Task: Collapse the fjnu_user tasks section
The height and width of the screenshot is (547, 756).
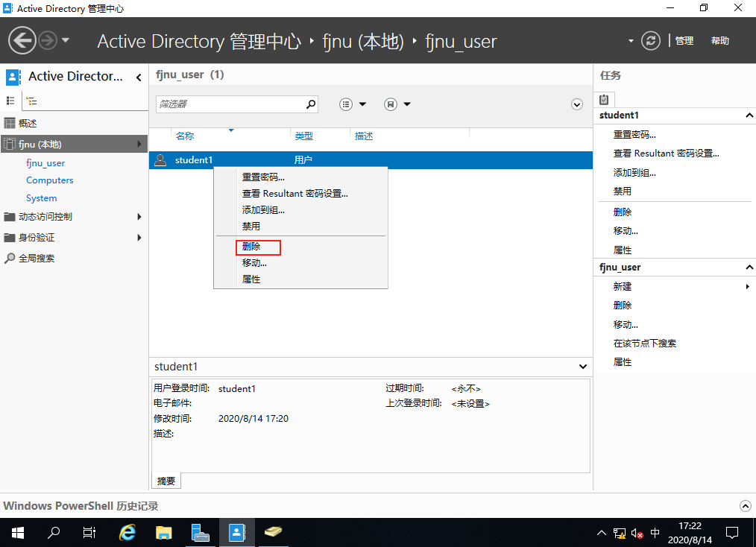Action: tap(749, 268)
